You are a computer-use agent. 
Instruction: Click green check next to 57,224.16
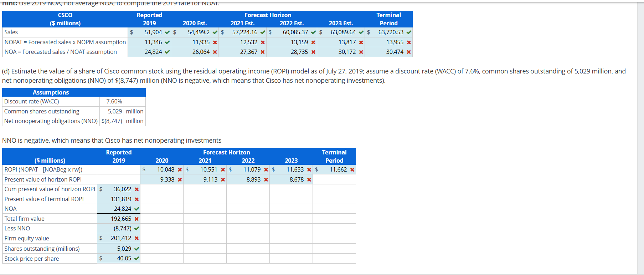[x=263, y=32]
